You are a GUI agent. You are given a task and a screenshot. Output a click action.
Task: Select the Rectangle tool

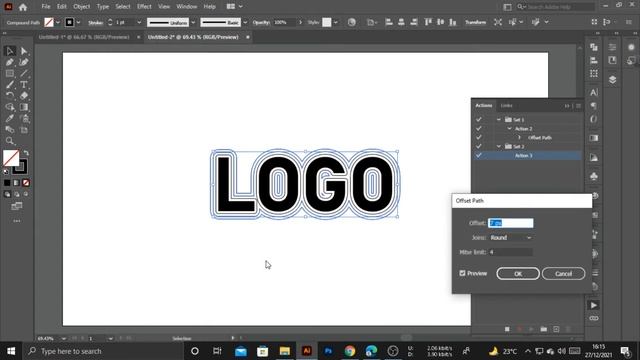tap(10, 73)
